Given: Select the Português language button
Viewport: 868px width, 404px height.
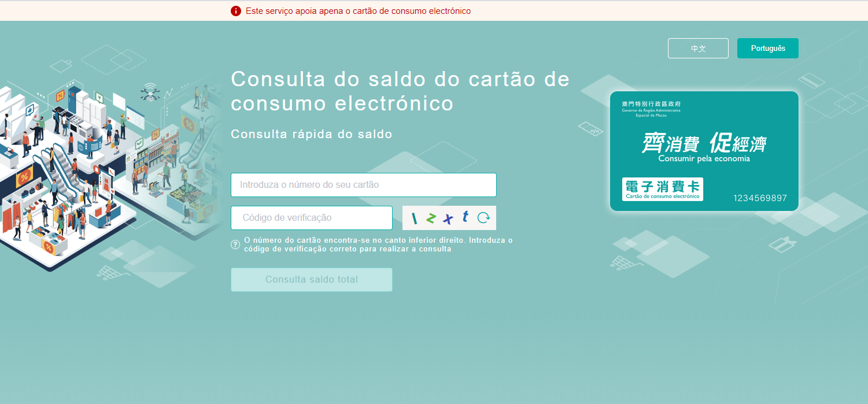Looking at the screenshot, I should pos(767,49).
